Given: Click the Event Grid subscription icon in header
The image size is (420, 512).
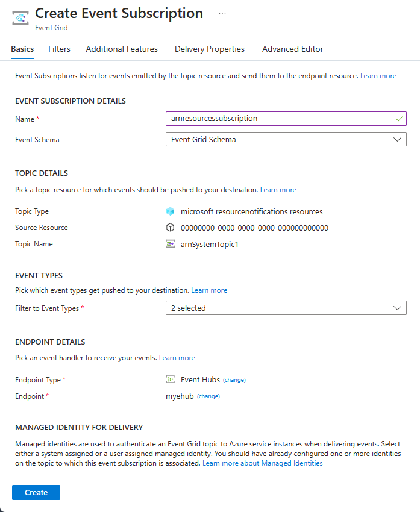Looking at the screenshot, I should click(21, 18).
